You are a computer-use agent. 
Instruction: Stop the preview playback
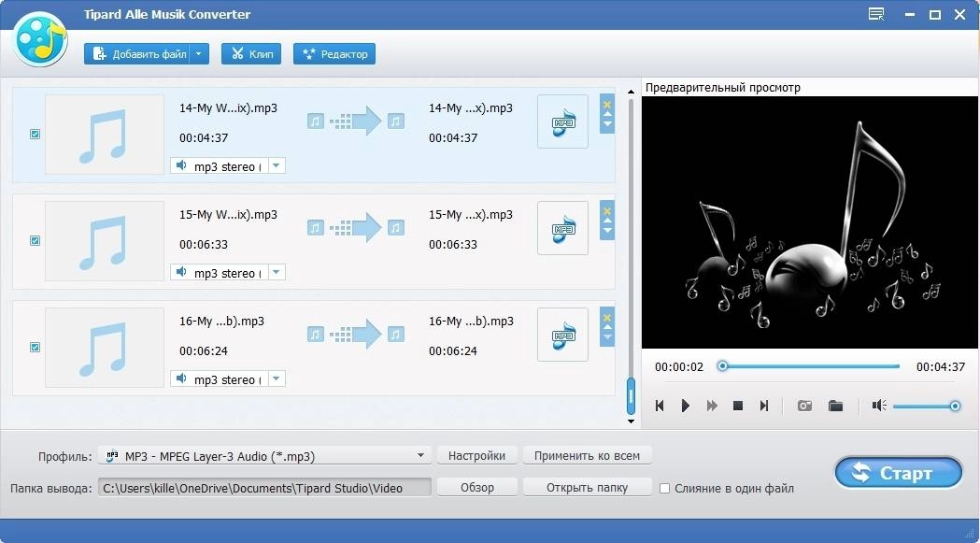pos(737,406)
